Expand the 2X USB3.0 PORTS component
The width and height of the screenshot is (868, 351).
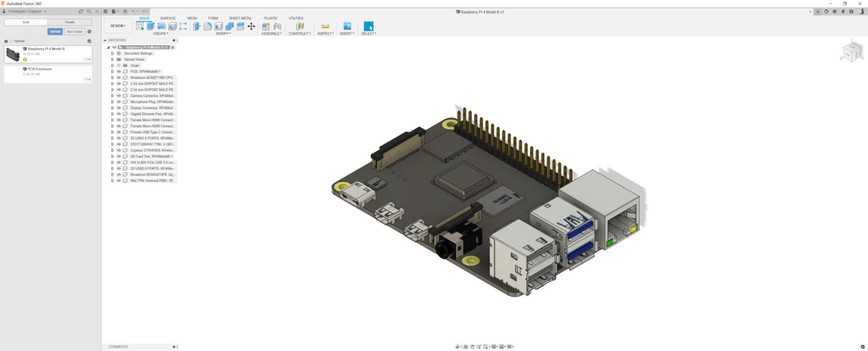(112, 138)
